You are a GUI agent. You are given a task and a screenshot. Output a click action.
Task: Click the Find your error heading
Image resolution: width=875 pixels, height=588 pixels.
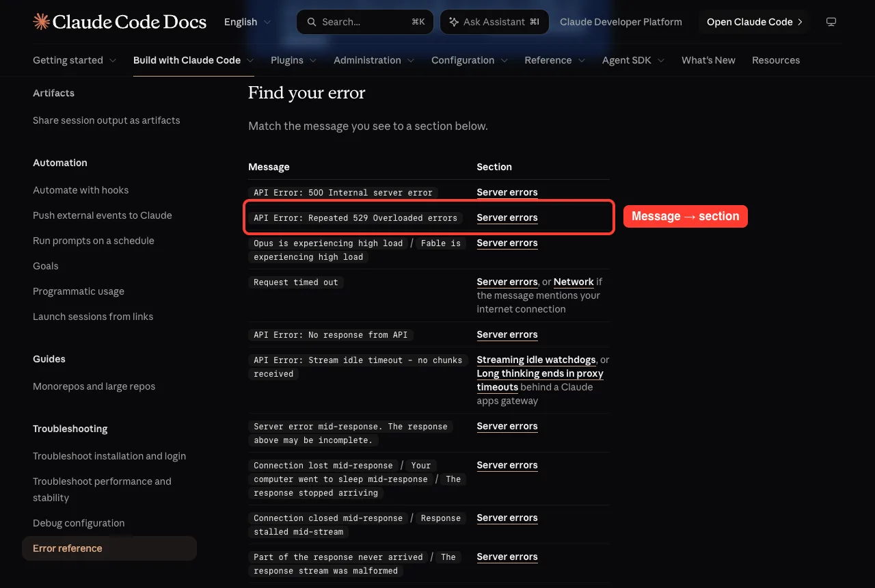(307, 93)
